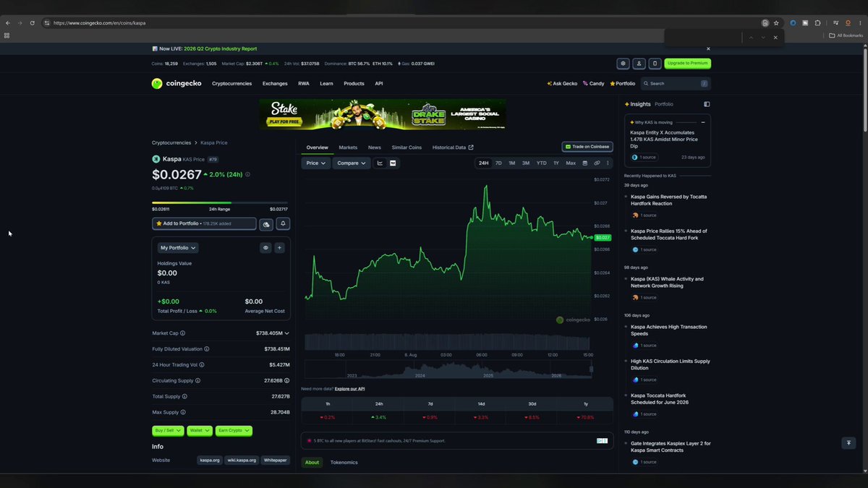Click the info icon next to Market Cap

point(182,333)
